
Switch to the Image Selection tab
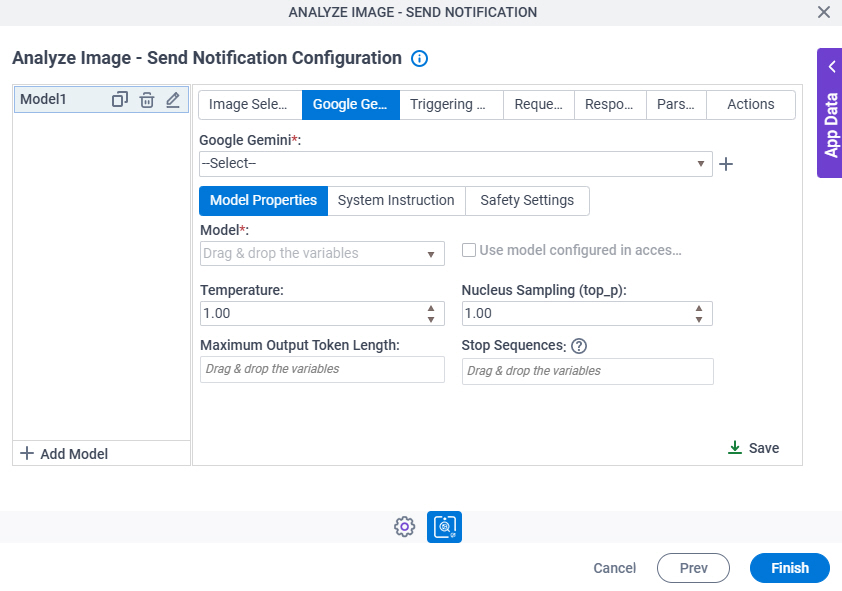(x=250, y=105)
